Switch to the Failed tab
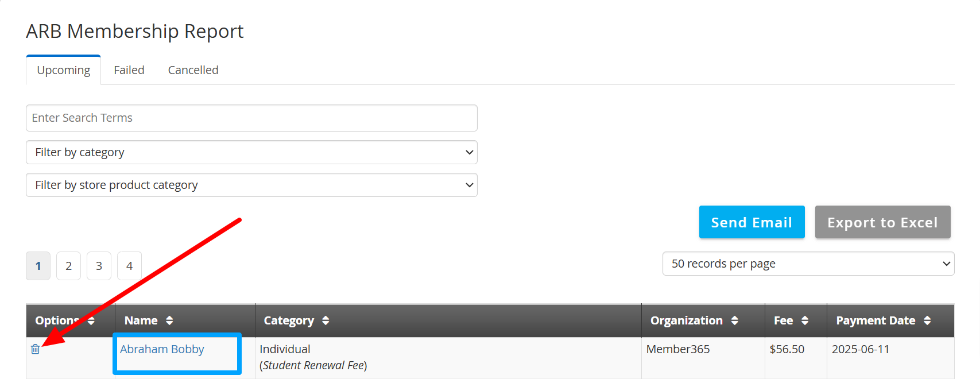Image resolution: width=980 pixels, height=379 pixels. [x=129, y=70]
